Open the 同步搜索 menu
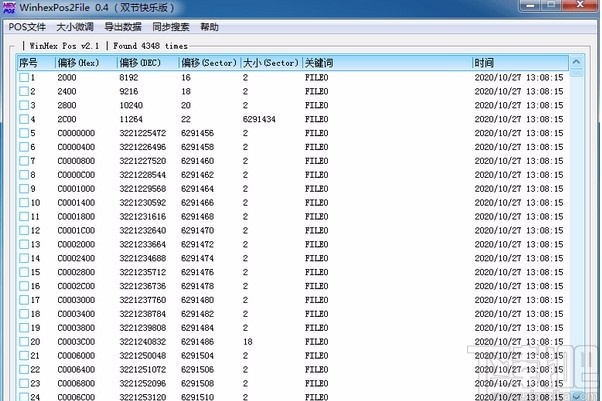602x401 pixels. click(x=171, y=27)
